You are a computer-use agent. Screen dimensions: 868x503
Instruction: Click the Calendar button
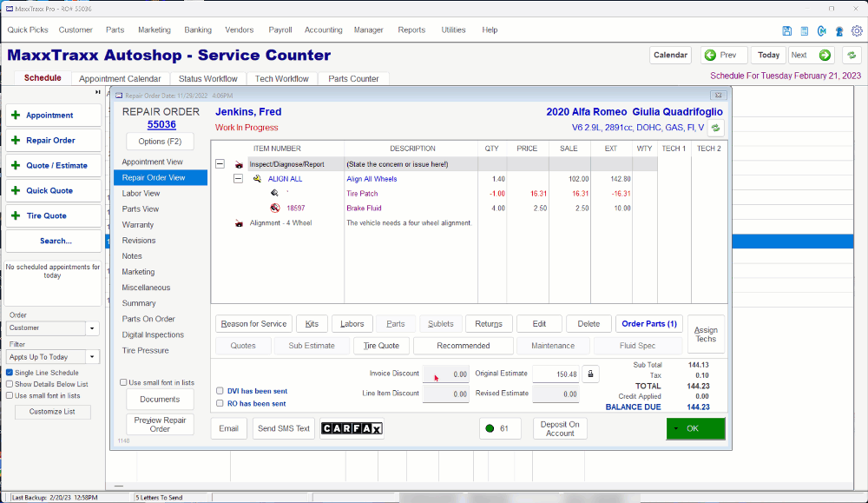coord(670,55)
